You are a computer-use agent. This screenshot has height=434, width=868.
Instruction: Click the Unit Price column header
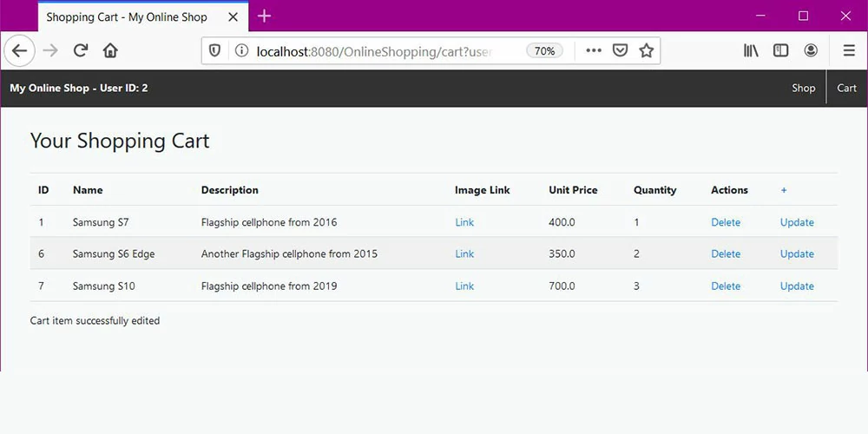click(573, 190)
